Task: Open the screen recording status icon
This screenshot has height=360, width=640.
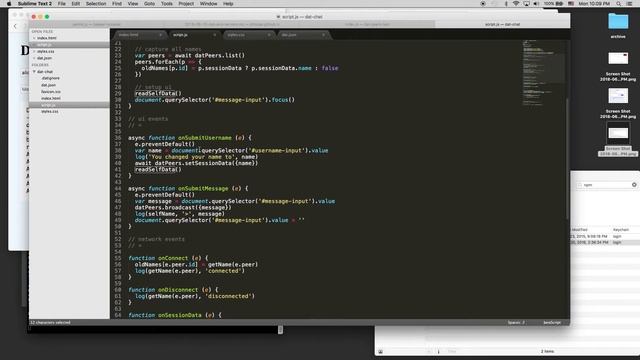Action: click(x=483, y=4)
